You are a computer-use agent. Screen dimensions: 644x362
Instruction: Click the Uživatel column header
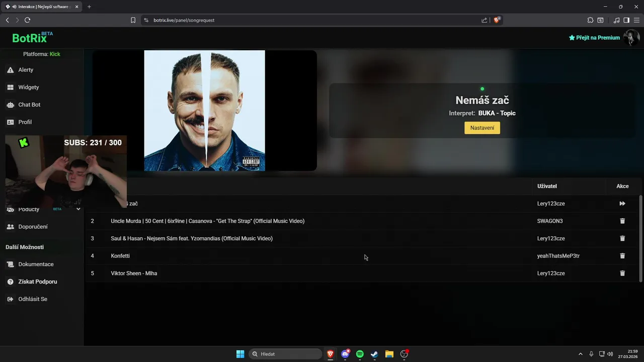point(547,186)
